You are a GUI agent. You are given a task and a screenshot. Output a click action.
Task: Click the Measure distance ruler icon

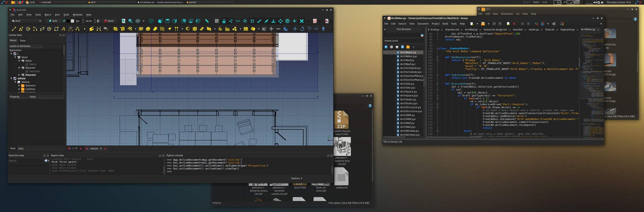click(207, 21)
